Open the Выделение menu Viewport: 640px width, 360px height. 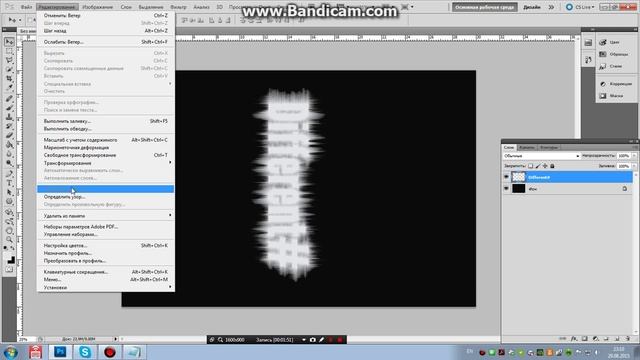click(151, 7)
